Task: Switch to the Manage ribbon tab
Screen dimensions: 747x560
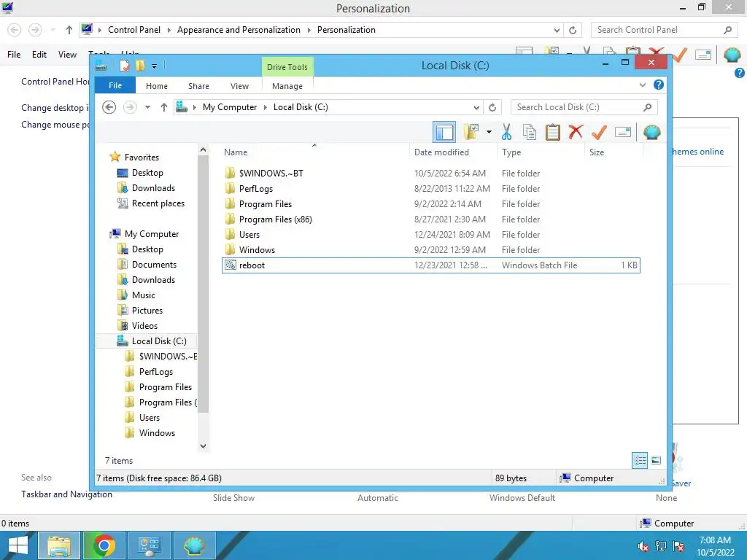Action: 287,86
